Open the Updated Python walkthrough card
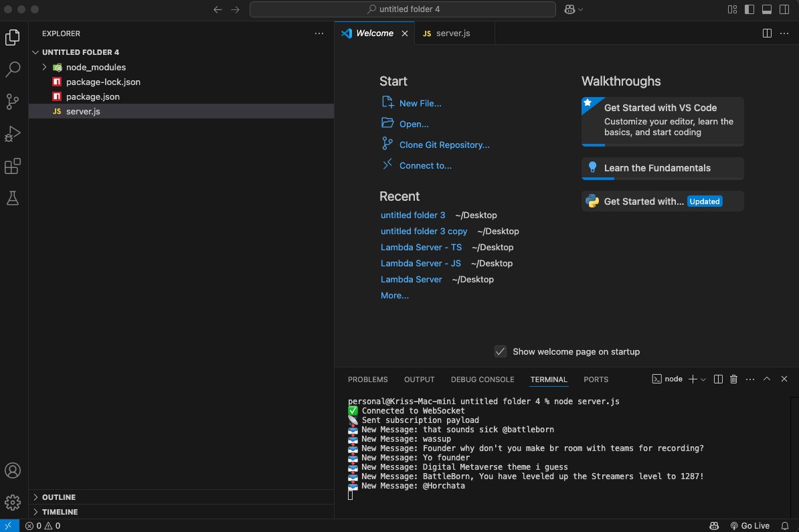Image resolution: width=799 pixels, height=532 pixels. click(662, 201)
